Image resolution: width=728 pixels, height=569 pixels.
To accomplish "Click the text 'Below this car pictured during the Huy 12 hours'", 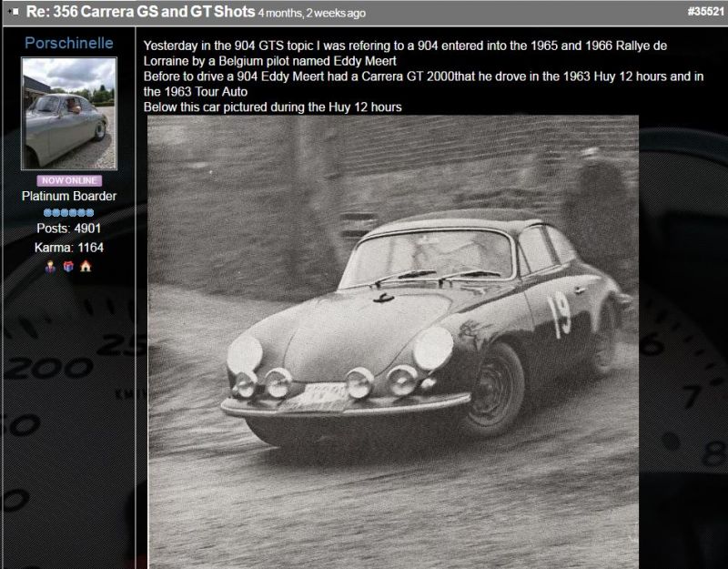I will [x=272, y=107].
